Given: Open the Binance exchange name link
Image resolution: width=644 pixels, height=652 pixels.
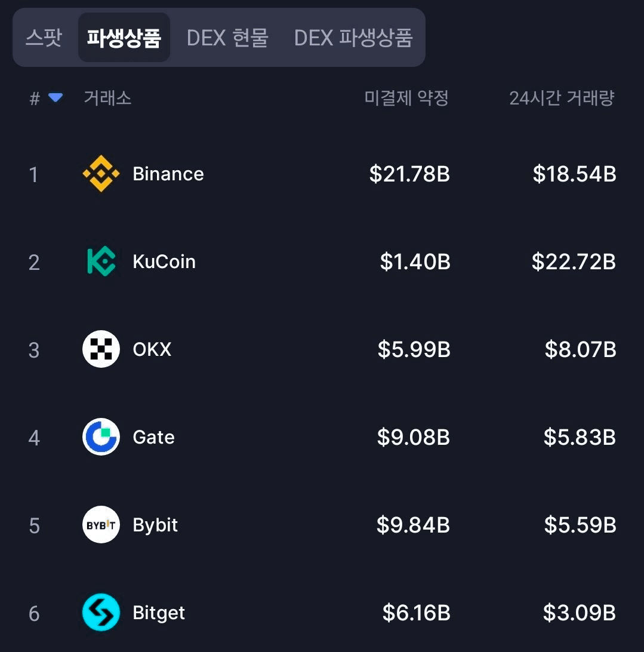Looking at the screenshot, I should click(168, 174).
